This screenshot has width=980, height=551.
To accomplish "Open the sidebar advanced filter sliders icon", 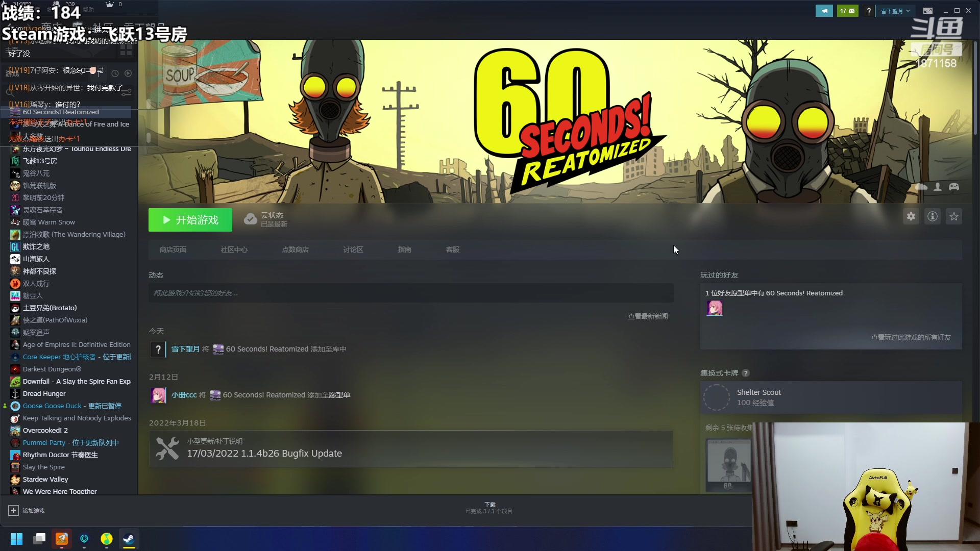I will click(x=127, y=92).
